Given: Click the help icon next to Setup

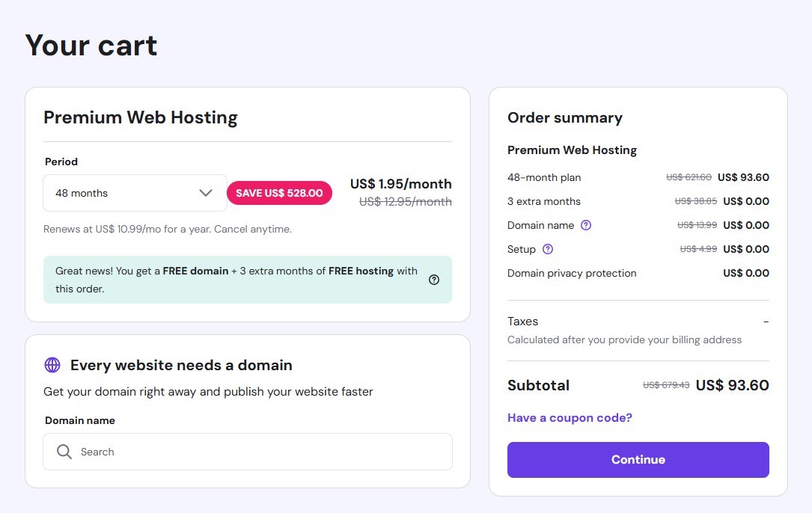Looking at the screenshot, I should 548,249.
